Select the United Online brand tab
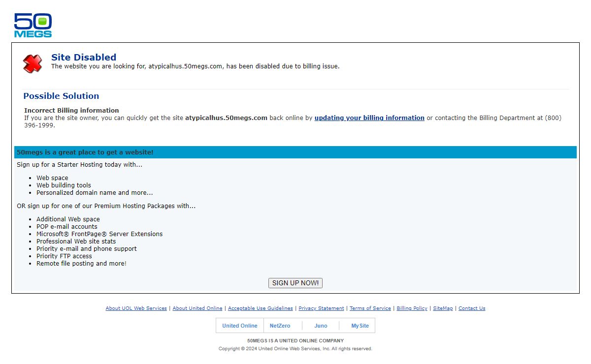This screenshot has height=364, width=591. pyautogui.click(x=240, y=326)
